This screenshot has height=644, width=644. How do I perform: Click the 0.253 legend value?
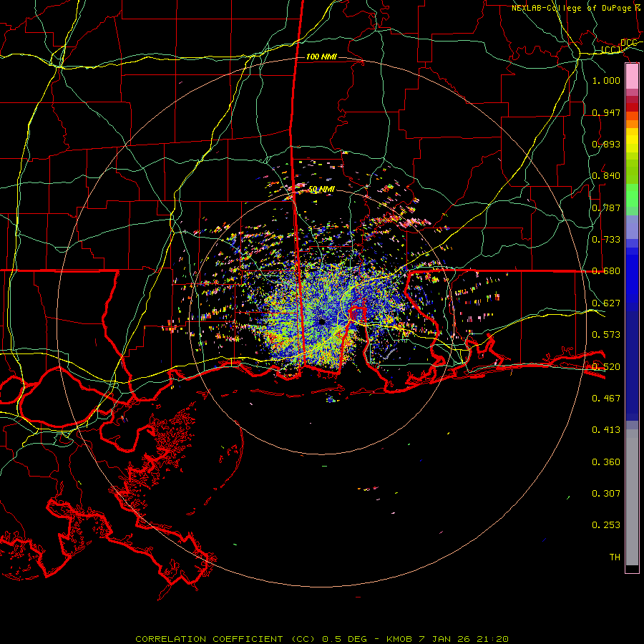click(606, 525)
